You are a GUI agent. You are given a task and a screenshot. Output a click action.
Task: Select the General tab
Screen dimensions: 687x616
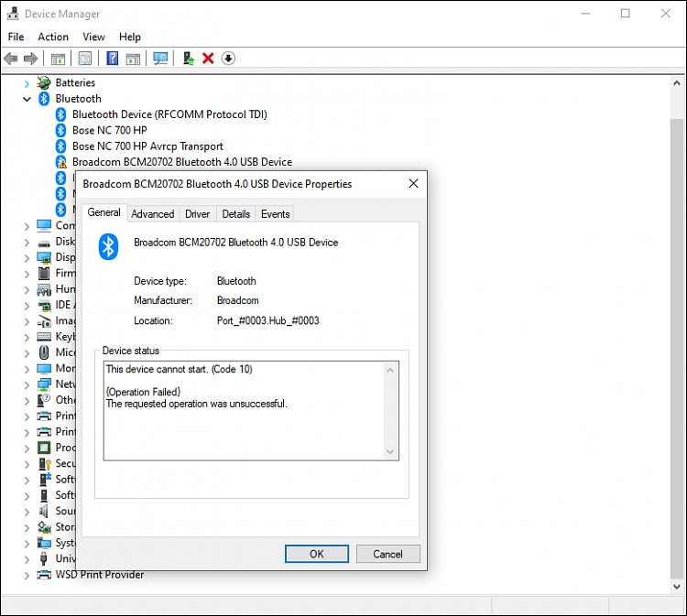[x=104, y=212]
